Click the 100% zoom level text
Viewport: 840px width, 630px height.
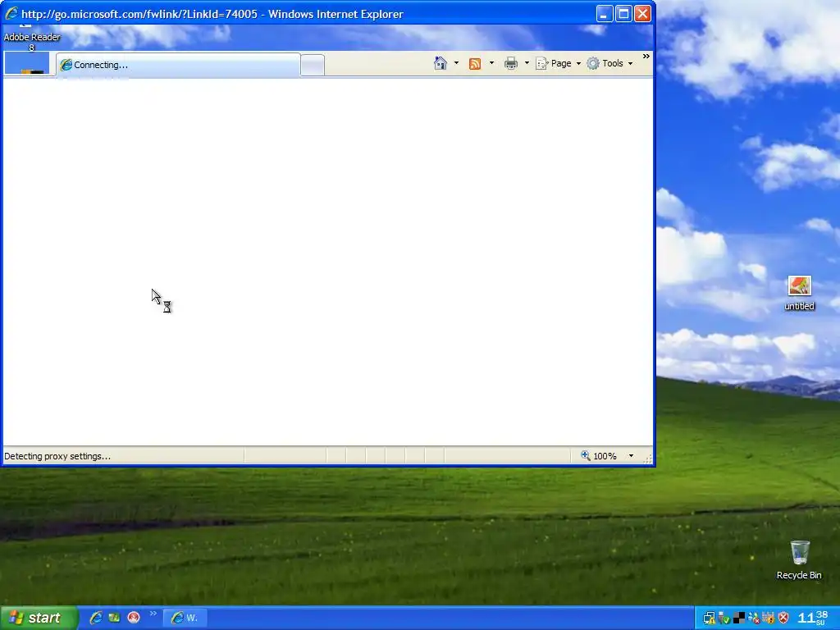605,456
